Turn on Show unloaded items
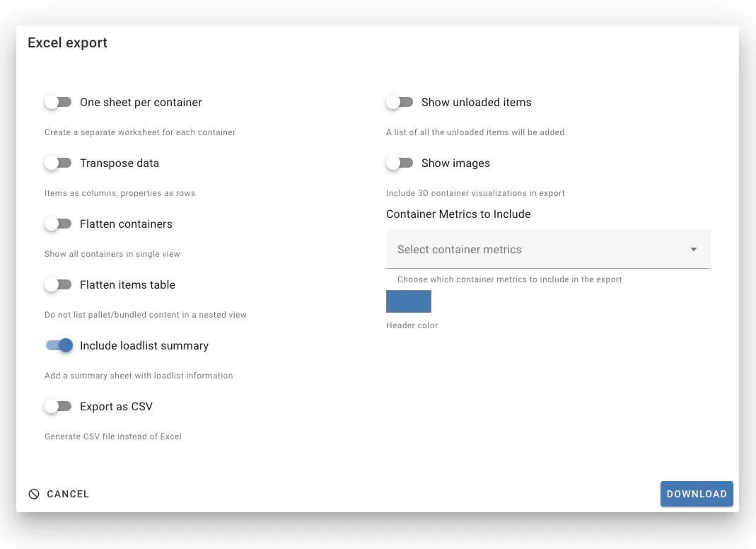Viewport: 756px width, 549px height. [x=400, y=102]
